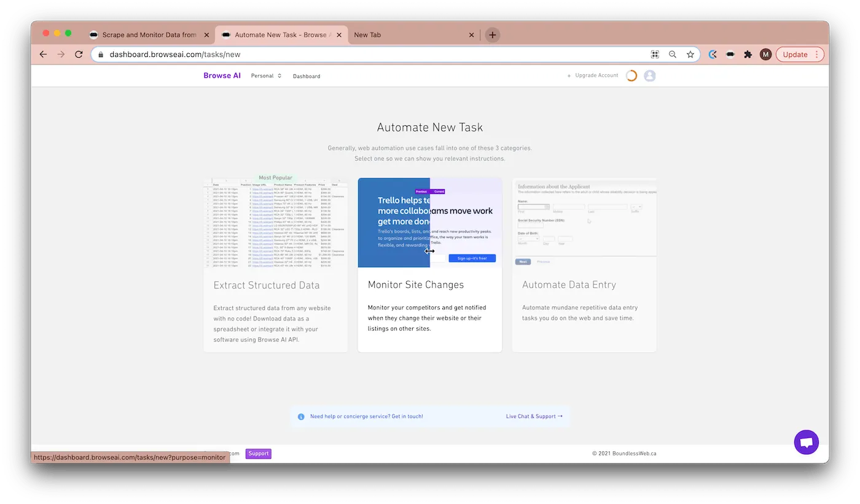The height and width of the screenshot is (504, 860).
Task: Click the spreadsheet preview thumbnail
Action: (x=276, y=223)
